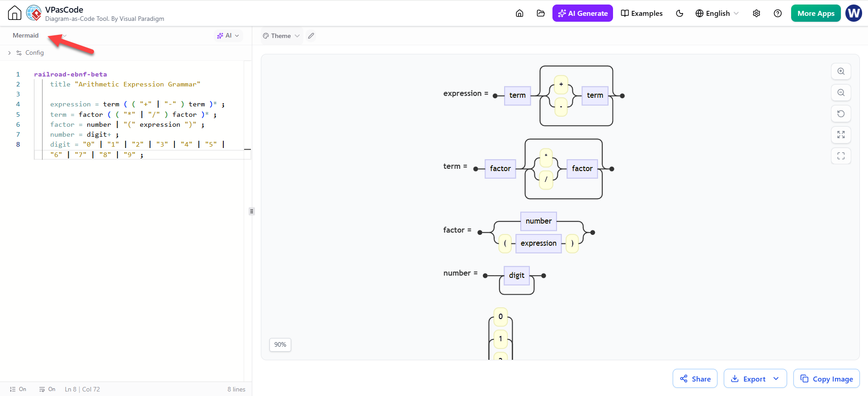
Task: Click the title line in the editor
Action: [x=125, y=84]
